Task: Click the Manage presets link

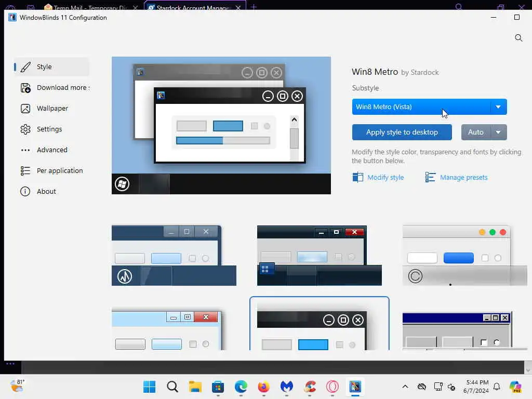Action: click(463, 178)
